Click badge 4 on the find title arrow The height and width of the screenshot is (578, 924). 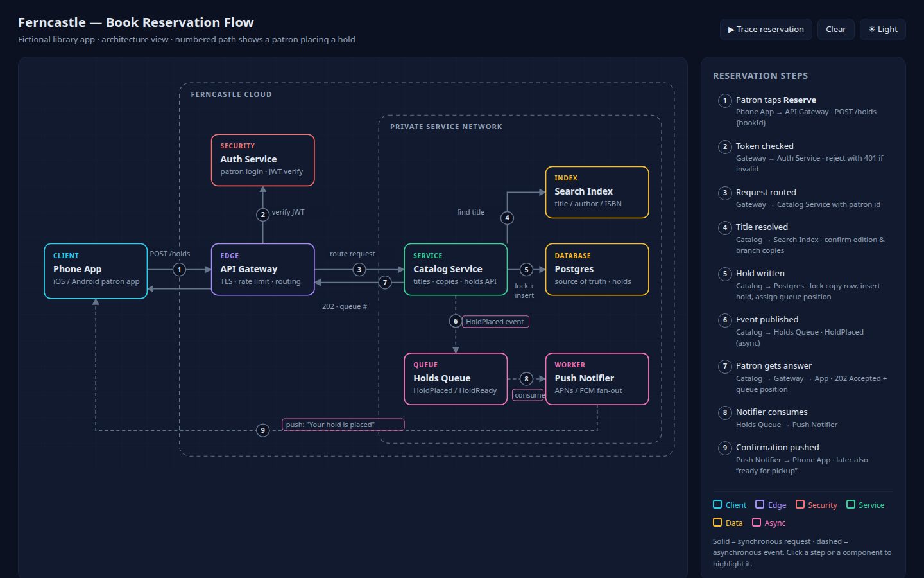(507, 218)
